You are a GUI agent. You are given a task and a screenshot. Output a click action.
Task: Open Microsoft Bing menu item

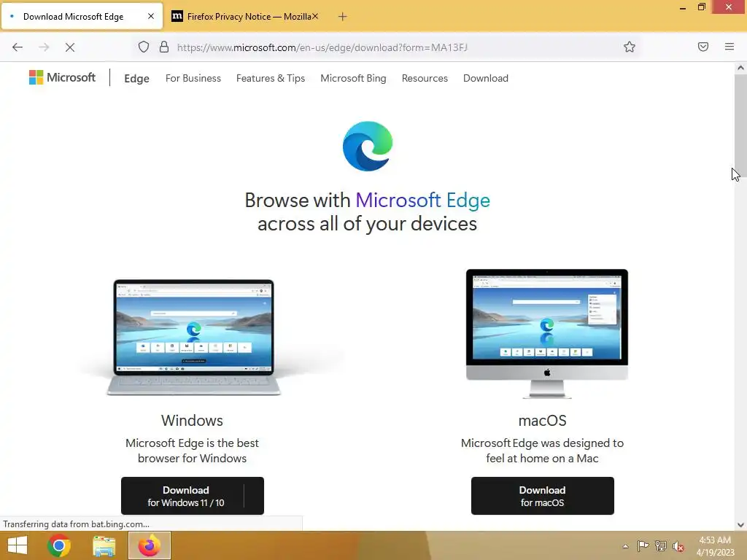tap(353, 78)
